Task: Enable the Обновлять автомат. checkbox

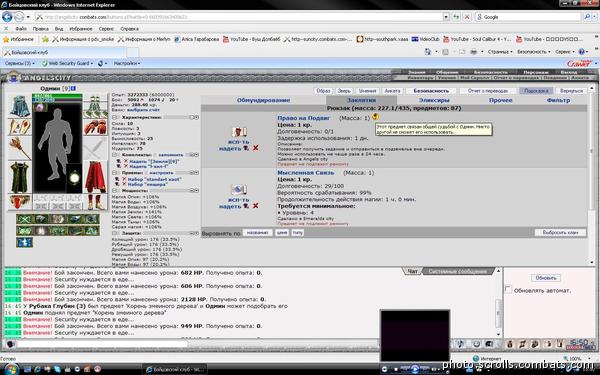Action: pyautogui.click(x=508, y=289)
